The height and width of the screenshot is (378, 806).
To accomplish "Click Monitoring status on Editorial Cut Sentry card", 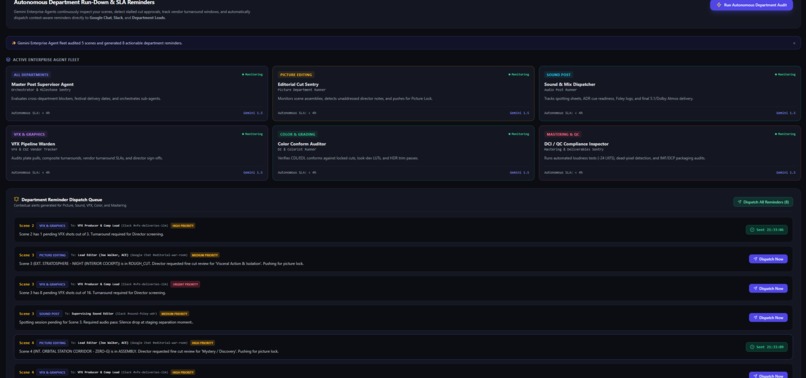I will point(519,75).
